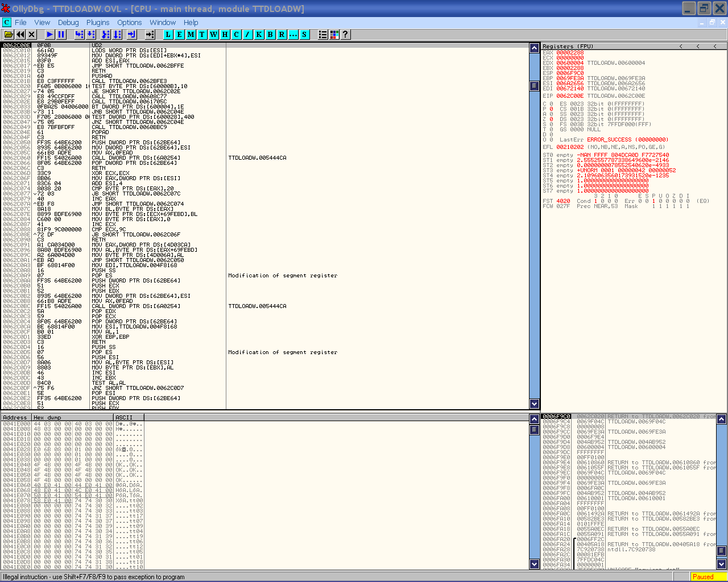The image size is (728, 582).
Task: Click the Trace into toolbar icon
Action: [105, 35]
